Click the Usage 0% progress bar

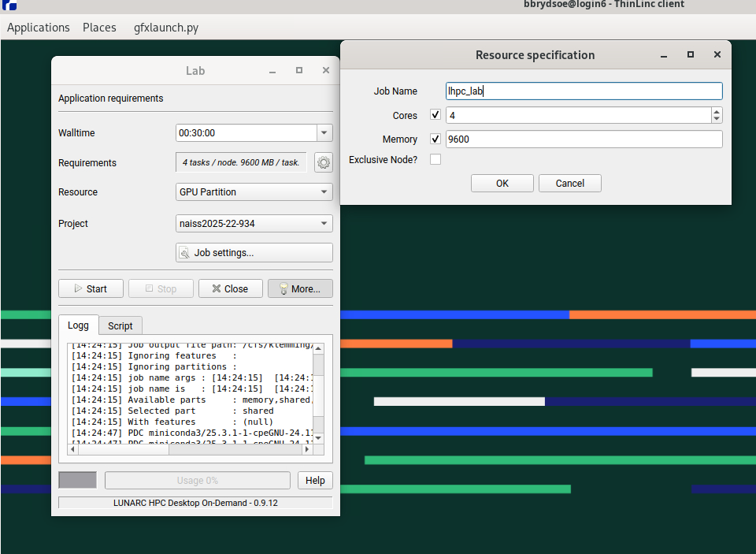[198, 481]
